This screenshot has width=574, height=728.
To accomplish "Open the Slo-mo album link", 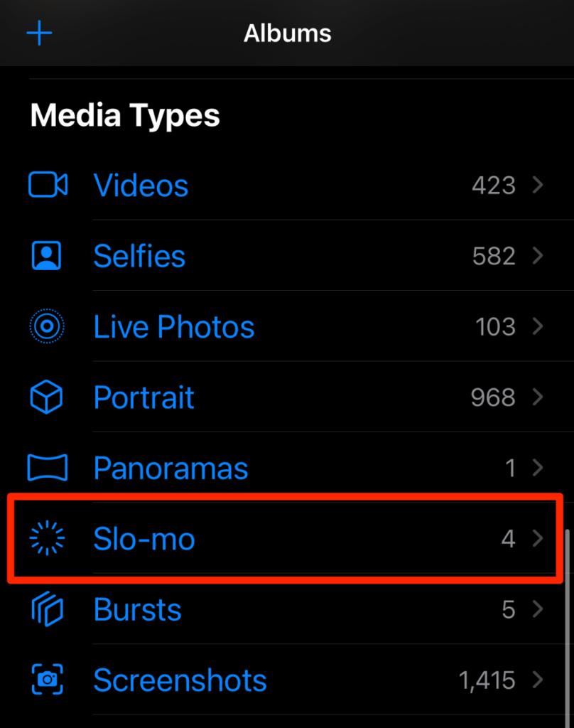I will point(144,539).
